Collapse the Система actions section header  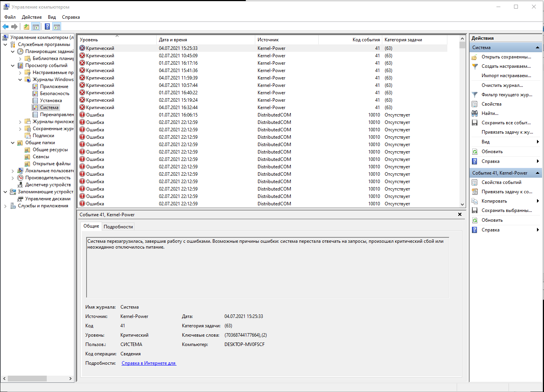tap(538, 48)
